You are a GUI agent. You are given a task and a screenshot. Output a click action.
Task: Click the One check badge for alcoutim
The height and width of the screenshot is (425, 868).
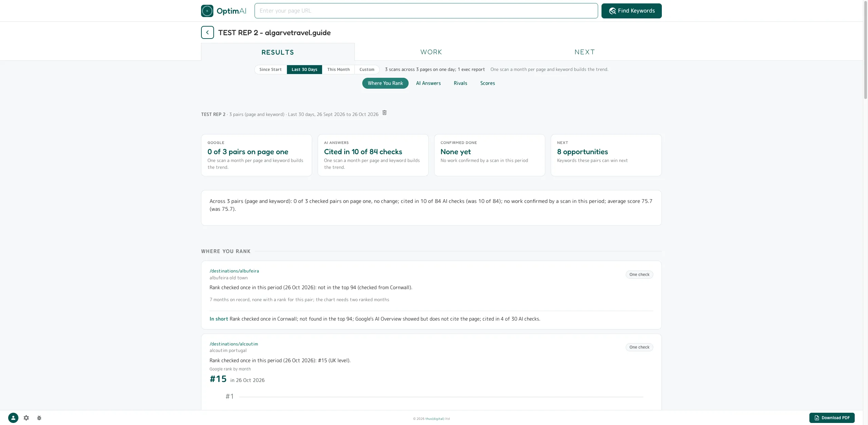pyautogui.click(x=639, y=347)
